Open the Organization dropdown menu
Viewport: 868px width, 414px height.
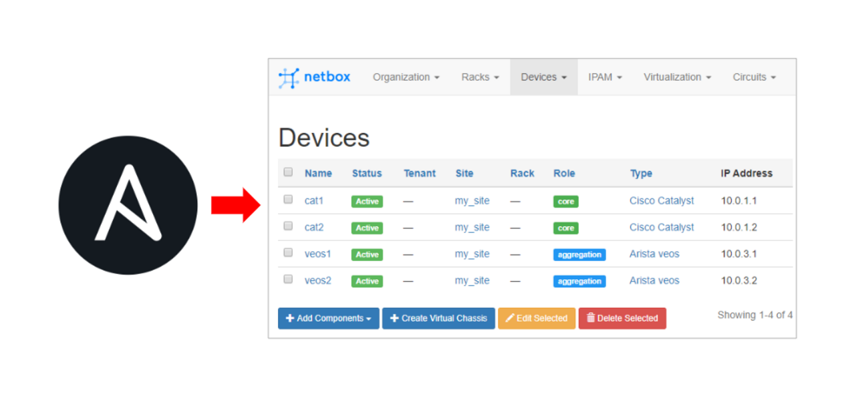click(x=406, y=77)
